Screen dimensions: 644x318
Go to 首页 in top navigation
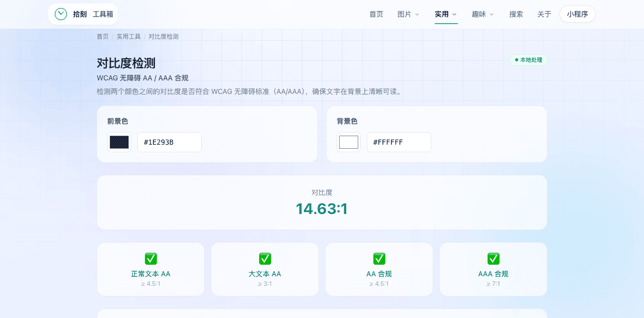point(376,14)
